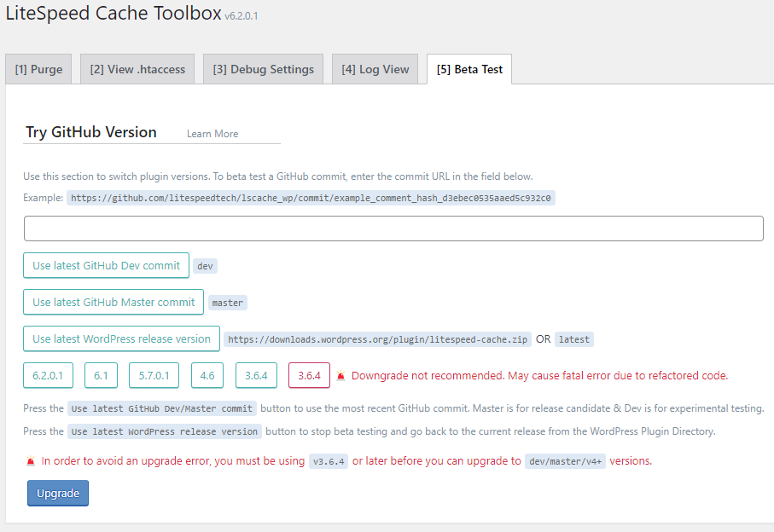Switch to the [2] View .htaccess tab
The image size is (774, 532).
coord(137,69)
